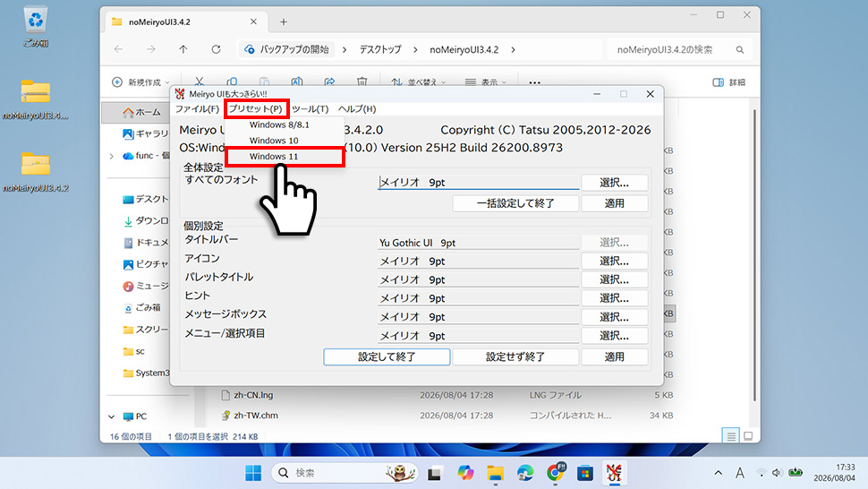Click noMeiryoUI3.4.2 breadcrumb in address bar
The image size is (868, 489).
click(x=464, y=49)
